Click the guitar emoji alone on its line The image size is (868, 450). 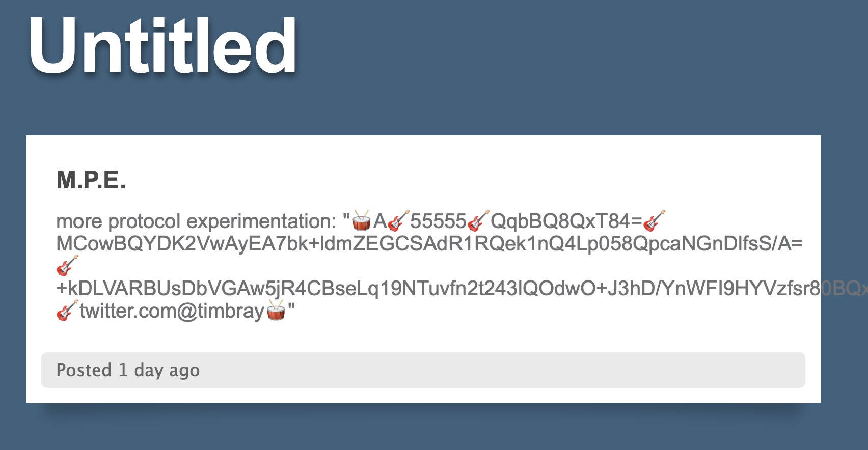coord(67,266)
